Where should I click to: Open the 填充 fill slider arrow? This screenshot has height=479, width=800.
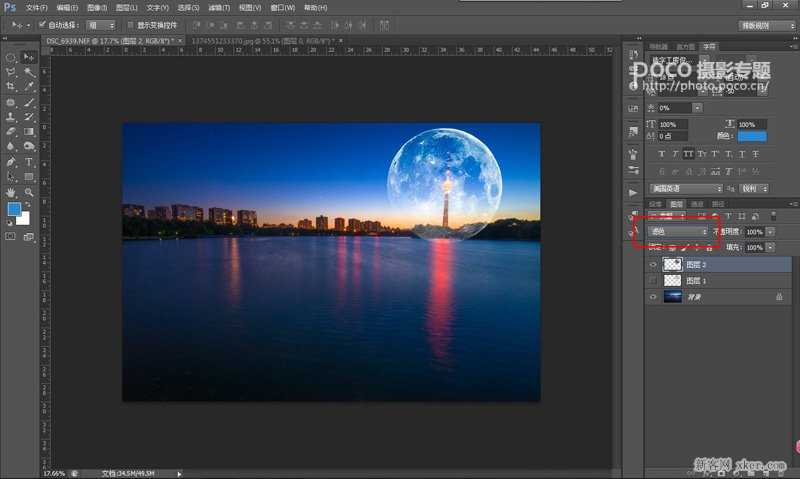tap(770, 247)
